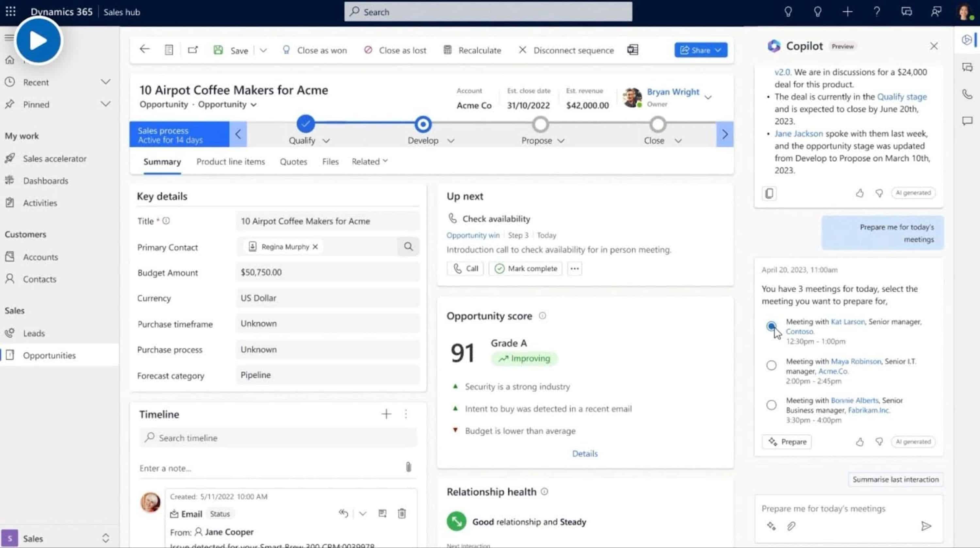The width and height of the screenshot is (980, 548).
Task: Open the opportunity score Details link
Action: pos(585,453)
